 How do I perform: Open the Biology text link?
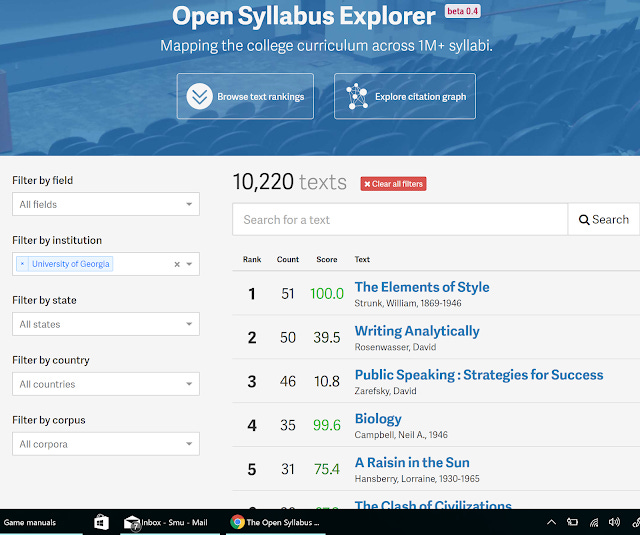pos(378,419)
